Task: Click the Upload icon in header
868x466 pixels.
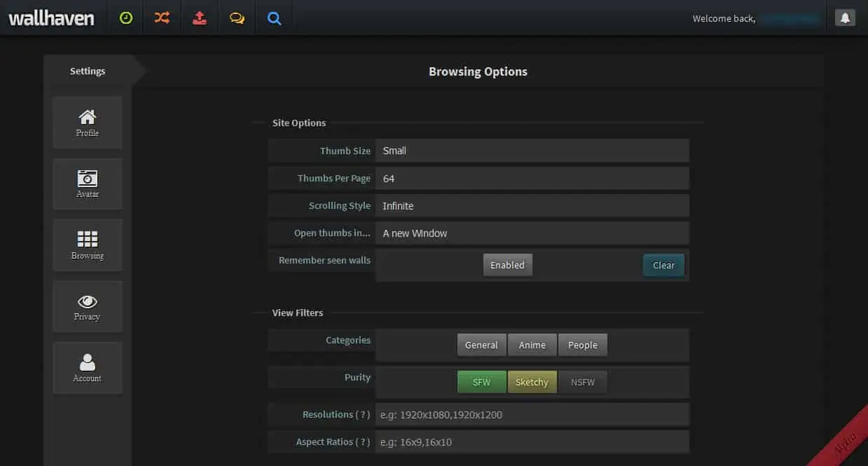Action: click(x=200, y=18)
